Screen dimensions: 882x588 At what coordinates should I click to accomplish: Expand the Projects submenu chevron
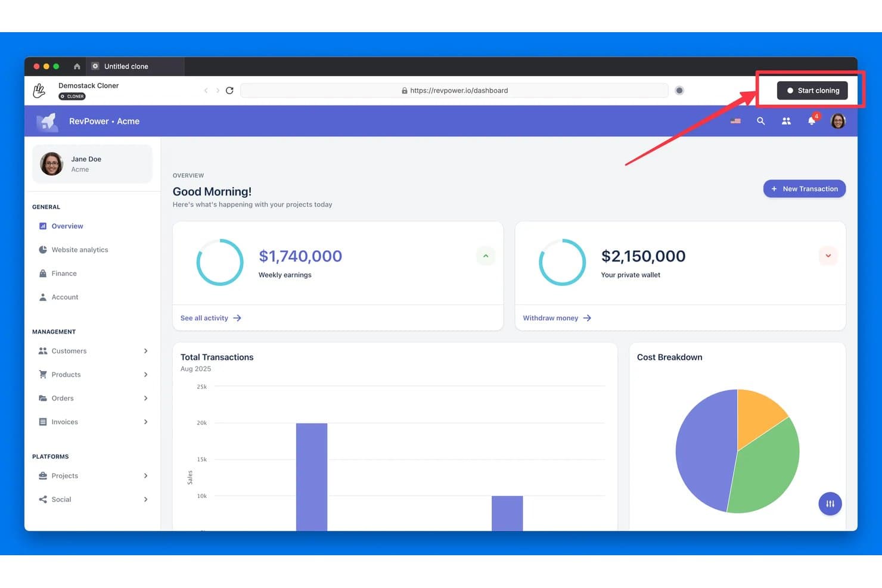145,475
